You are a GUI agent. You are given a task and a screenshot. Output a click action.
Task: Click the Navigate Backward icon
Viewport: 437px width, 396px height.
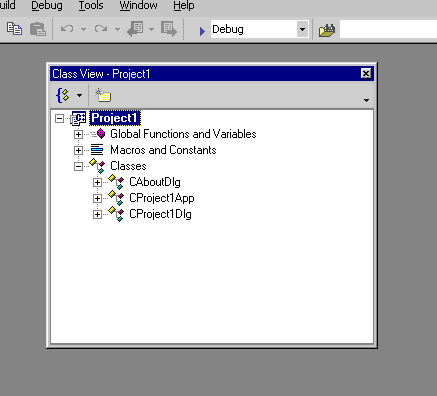click(135, 29)
